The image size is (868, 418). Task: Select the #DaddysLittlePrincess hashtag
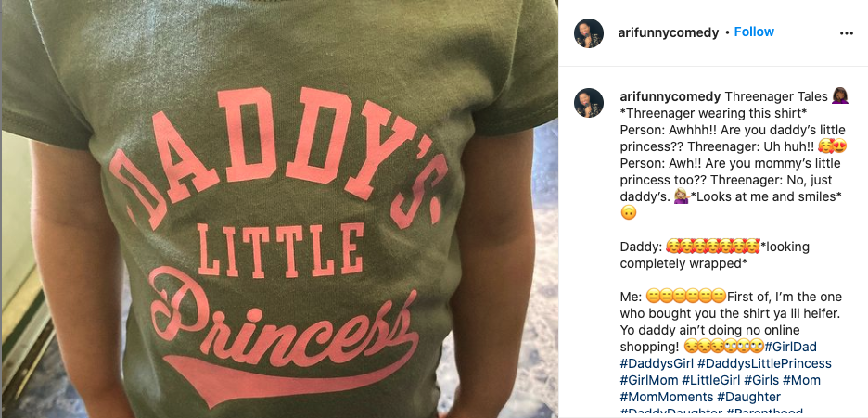(764, 363)
